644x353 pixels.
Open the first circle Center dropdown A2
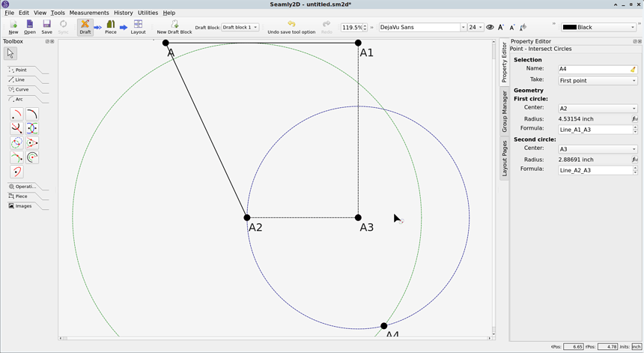(598, 108)
